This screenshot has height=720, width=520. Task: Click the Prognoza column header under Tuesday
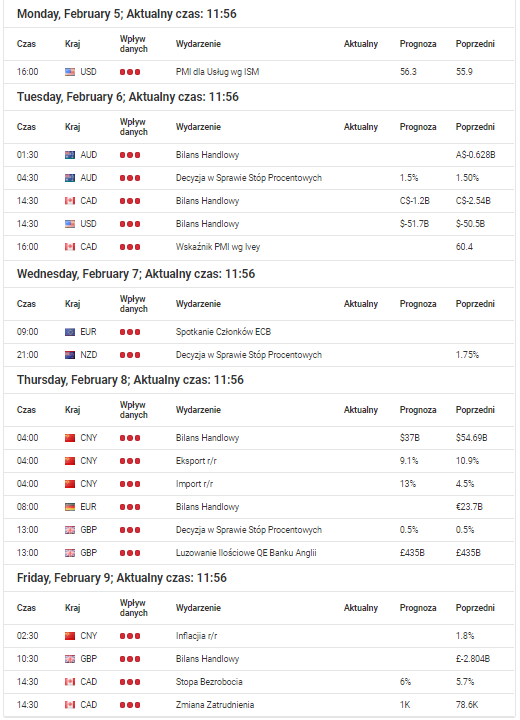point(418,127)
